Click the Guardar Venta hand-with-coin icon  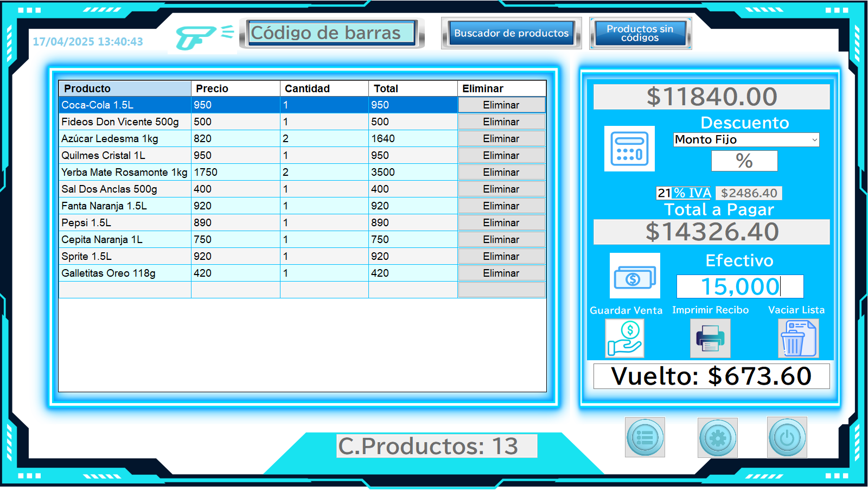tap(624, 338)
